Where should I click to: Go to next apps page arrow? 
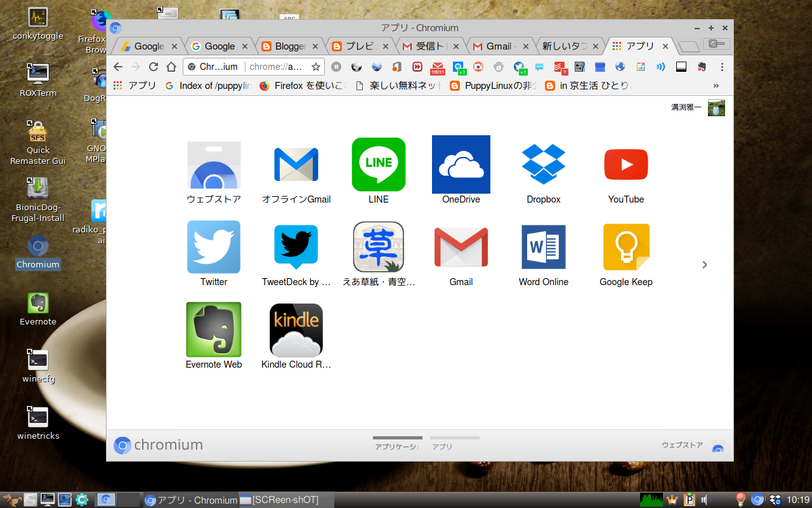click(704, 265)
